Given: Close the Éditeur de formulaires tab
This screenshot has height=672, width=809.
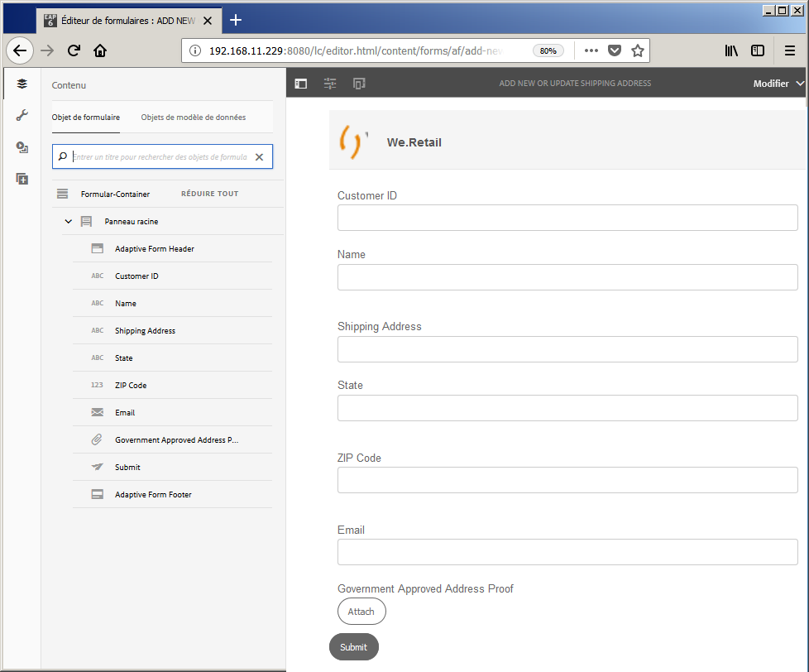Looking at the screenshot, I should [208, 21].
